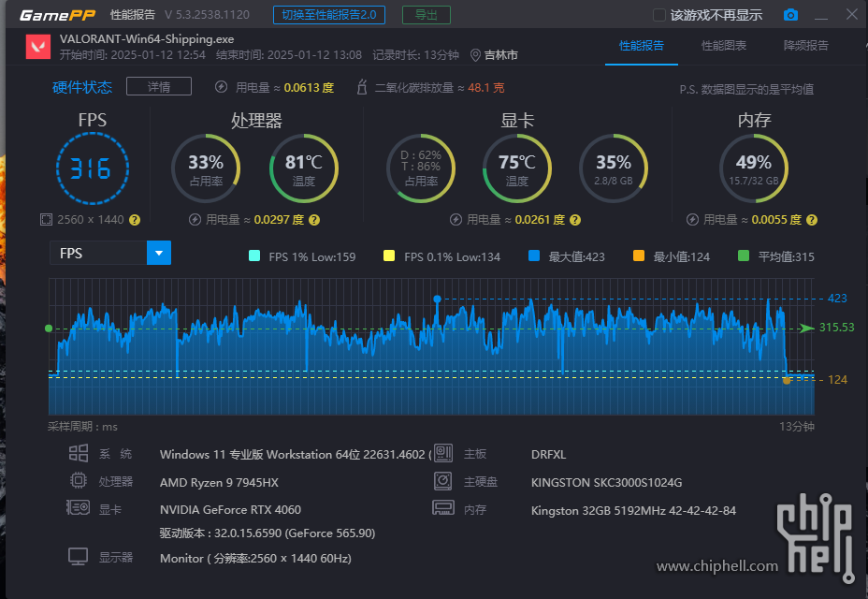Image resolution: width=868 pixels, height=599 pixels.
Task: Click the memory 49% usage gauge
Action: click(753, 168)
